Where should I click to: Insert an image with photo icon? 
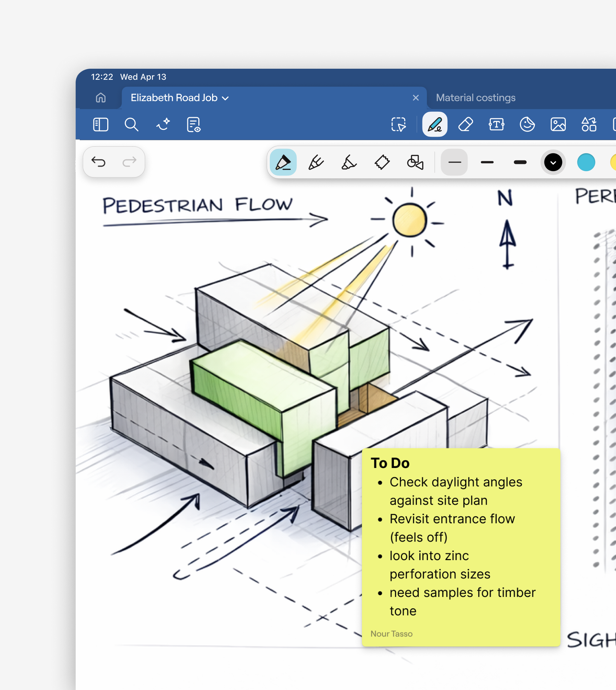pos(558,124)
